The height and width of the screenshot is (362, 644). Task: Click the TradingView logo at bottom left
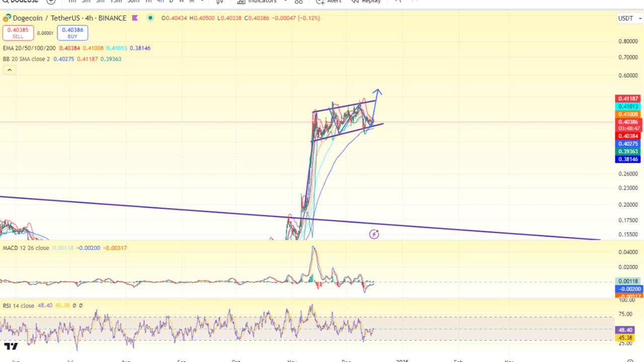tap(11, 346)
